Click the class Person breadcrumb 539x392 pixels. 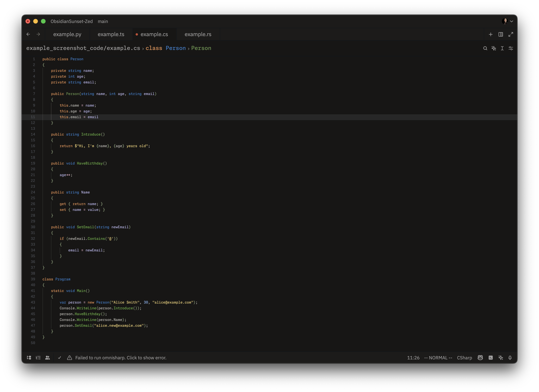(x=166, y=48)
